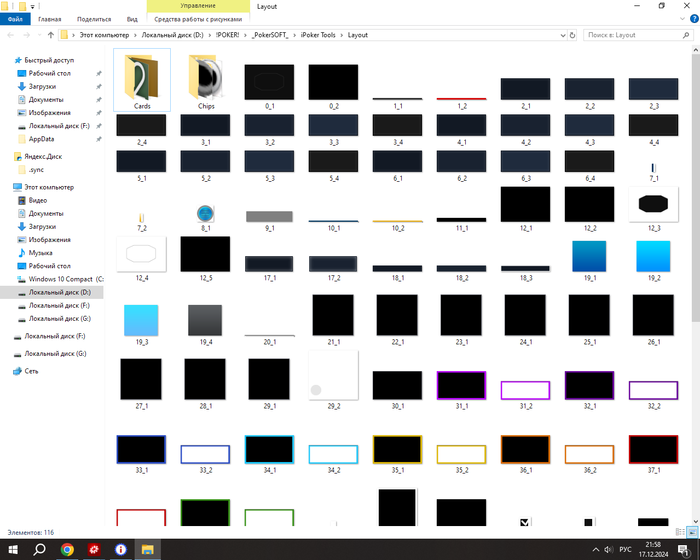Switch to the Вид ribbon tab

(132, 19)
